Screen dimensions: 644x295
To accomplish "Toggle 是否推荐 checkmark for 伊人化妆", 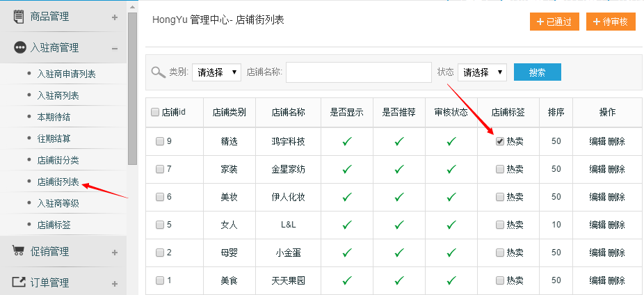I will pos(399,197).
